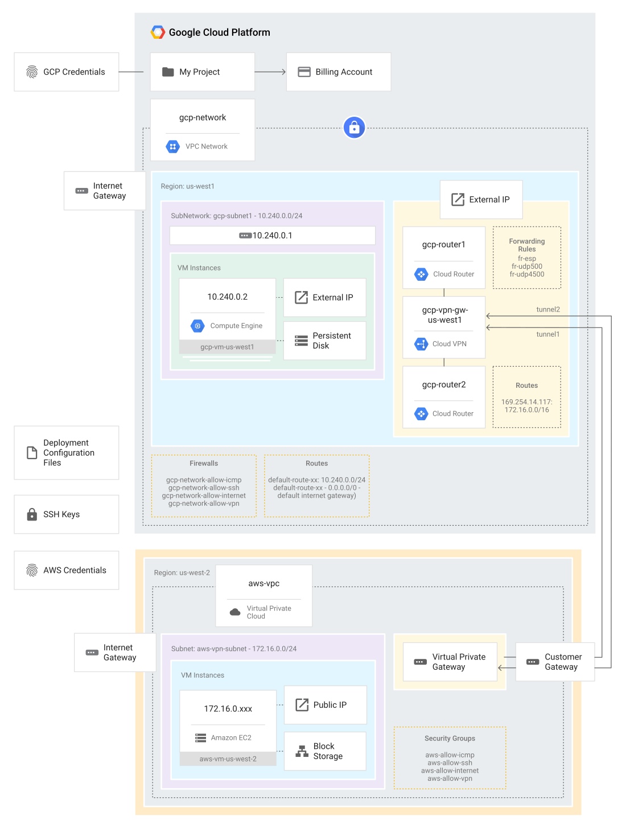This screenshot has width=626, height=840.
Task: Click the Cloud Router icon under gcp-router1
Action: [x=421, y=274]
